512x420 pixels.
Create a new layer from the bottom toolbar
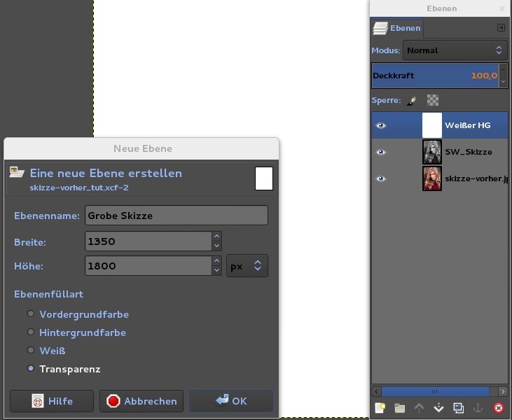[x=380, y=407]
